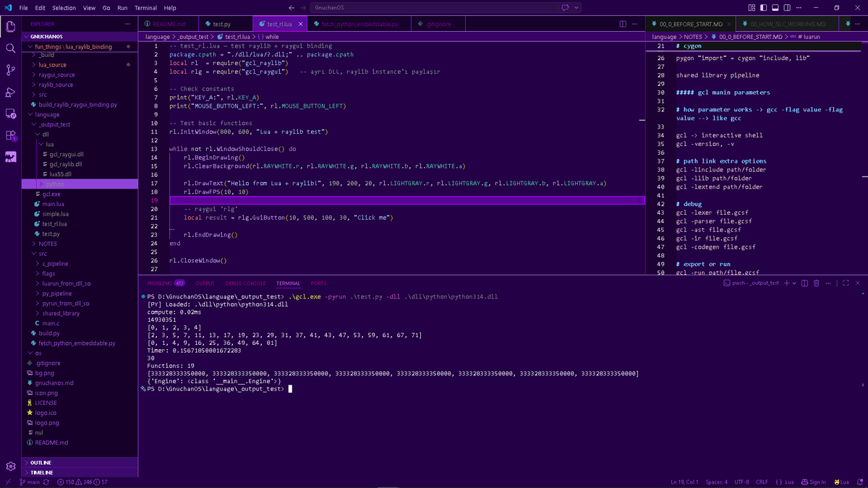The height and width of the screenshot is (488, 868).
Task: Open the Explorer view in activity bar
Action: coord(10,26)
